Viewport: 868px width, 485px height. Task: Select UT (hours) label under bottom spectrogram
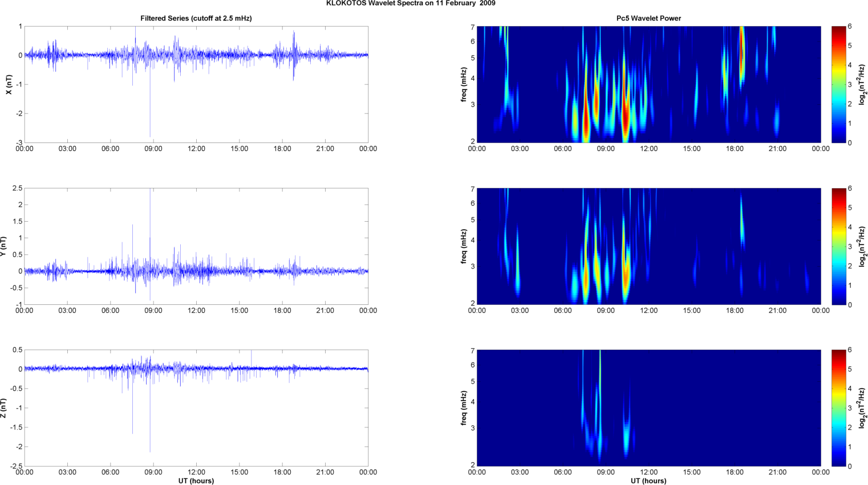click(648, 481)
